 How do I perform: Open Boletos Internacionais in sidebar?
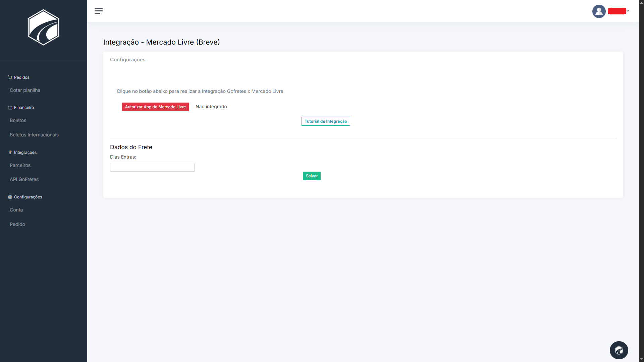[x=34, y=135]
